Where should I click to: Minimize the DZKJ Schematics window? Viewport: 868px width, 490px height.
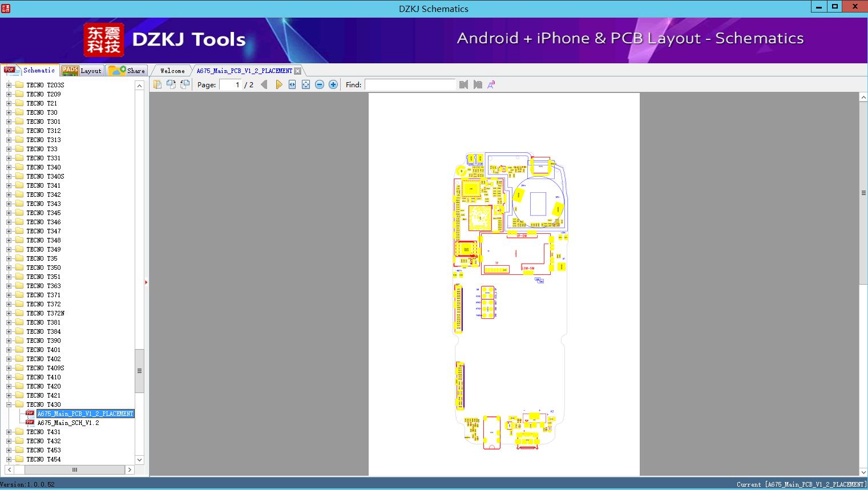pos(819,6)
